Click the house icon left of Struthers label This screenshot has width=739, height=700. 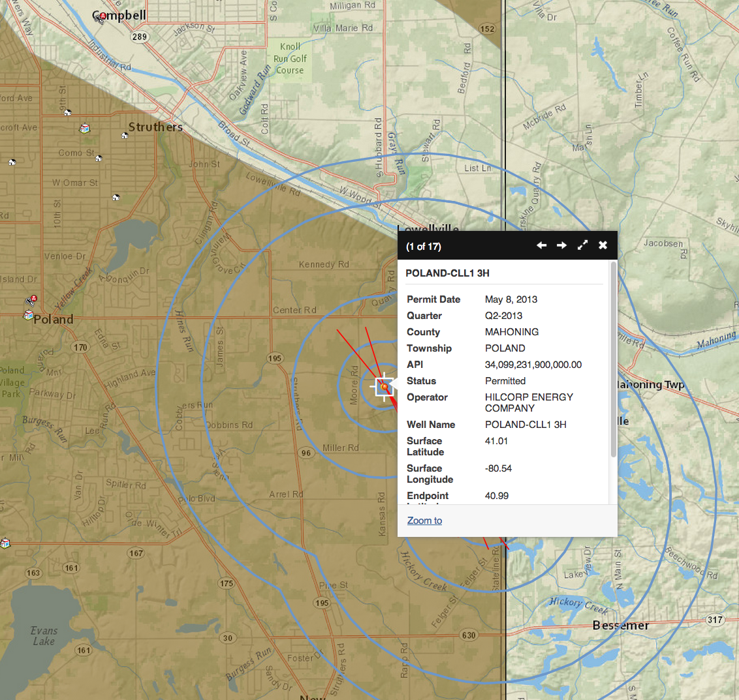click(124, 136)
